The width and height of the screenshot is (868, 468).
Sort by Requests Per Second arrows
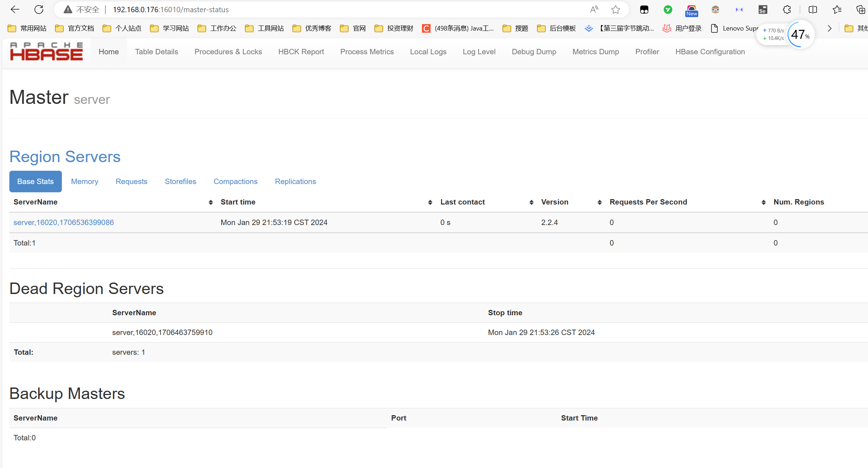[x=764, y=202]
